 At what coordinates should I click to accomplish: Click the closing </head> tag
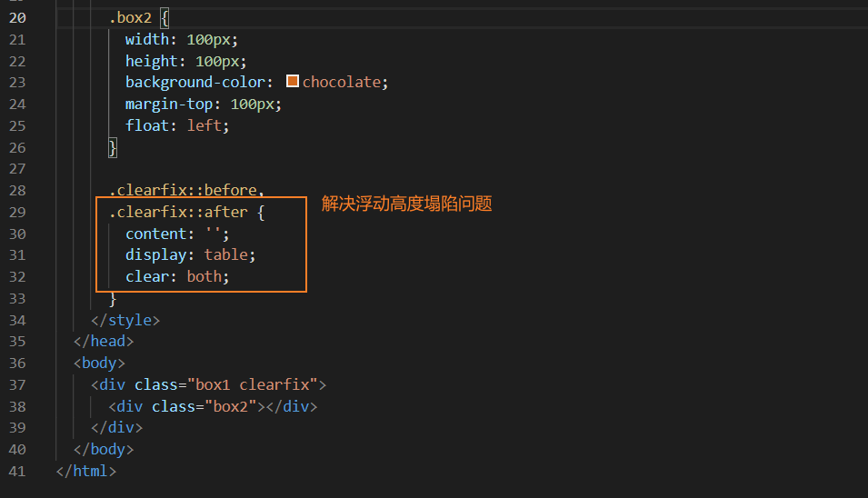(x=104, y=342)
